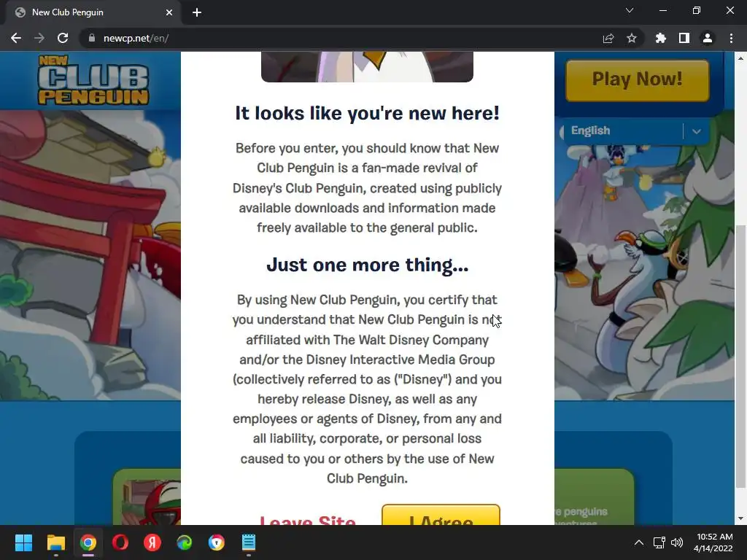This screenshot has width=747, height=560.
Task: Click the penguin image atop the dialog
Action: tap(368, 66)
